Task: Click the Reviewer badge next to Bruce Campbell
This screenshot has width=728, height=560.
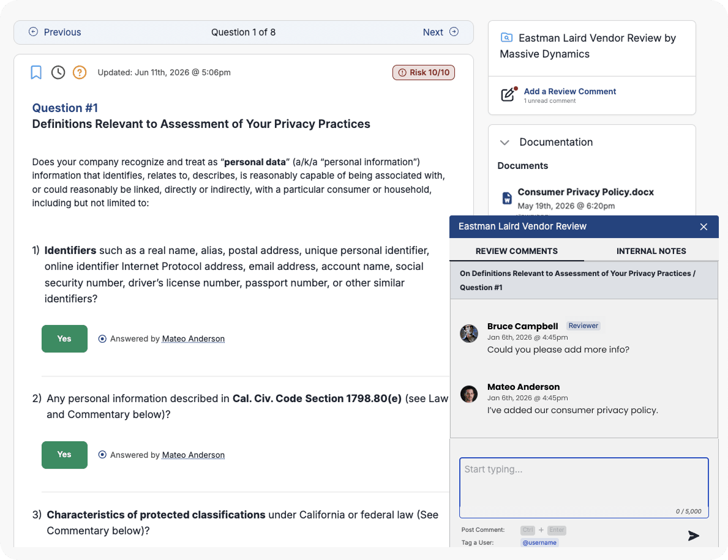Action: pos(583,326)
